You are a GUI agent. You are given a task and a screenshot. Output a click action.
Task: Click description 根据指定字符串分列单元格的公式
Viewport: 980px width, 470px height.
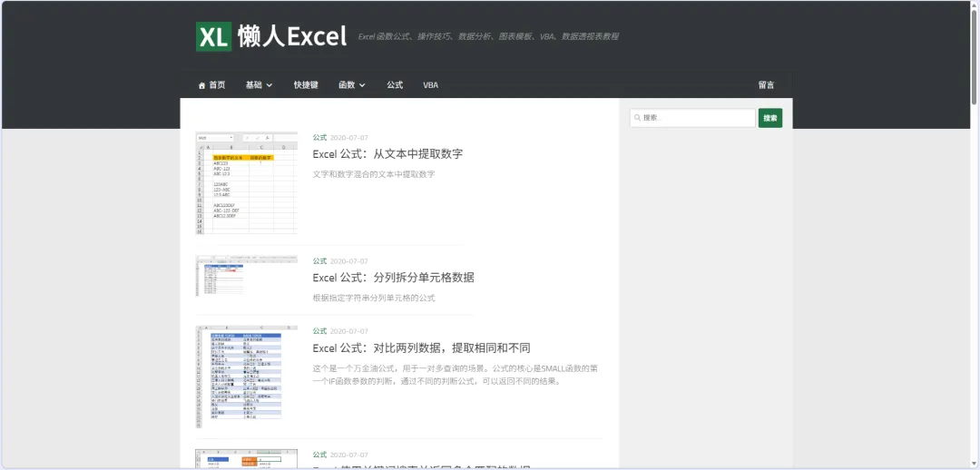tap(374, 299)
